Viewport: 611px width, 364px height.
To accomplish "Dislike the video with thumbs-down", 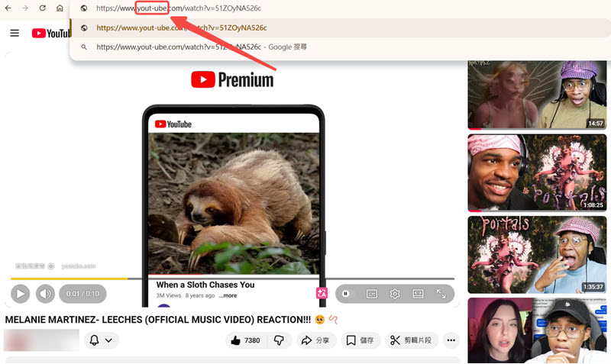I will (x=279, y=340).
